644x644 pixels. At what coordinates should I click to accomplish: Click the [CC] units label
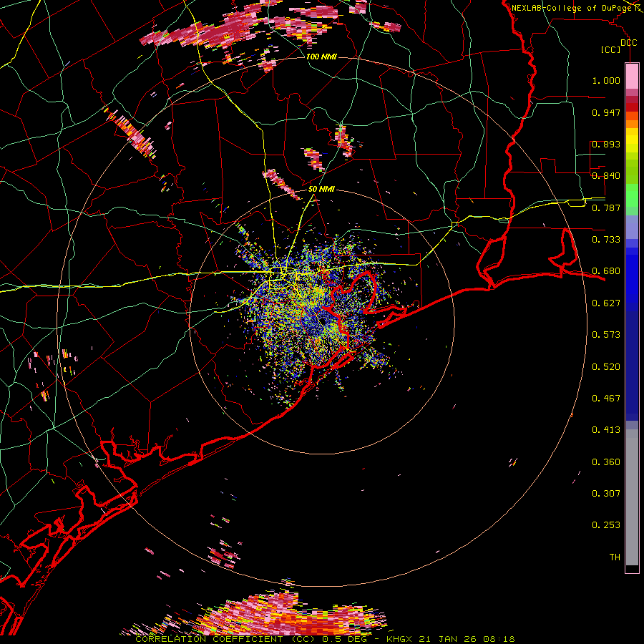tap(611, 50)
